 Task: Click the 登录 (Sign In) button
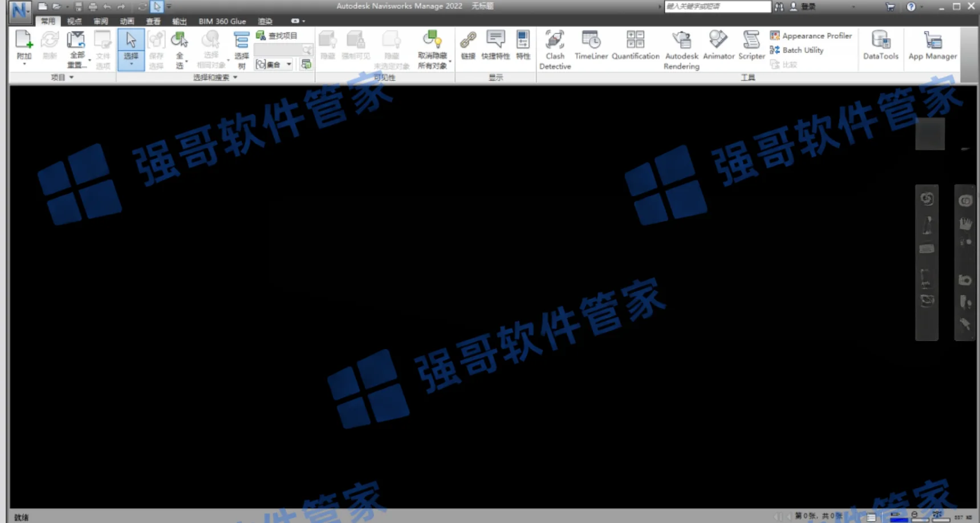coord(802,7)
